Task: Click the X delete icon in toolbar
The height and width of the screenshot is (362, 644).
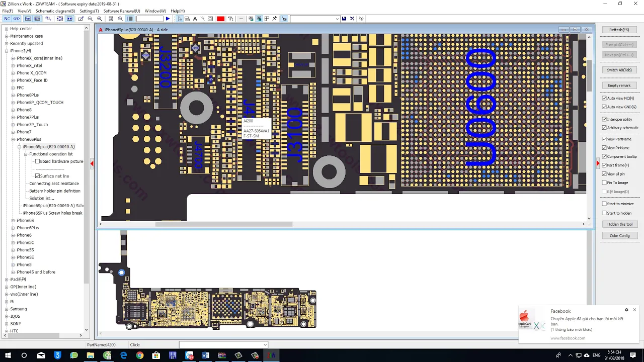Action: click(x=352, y=19)
